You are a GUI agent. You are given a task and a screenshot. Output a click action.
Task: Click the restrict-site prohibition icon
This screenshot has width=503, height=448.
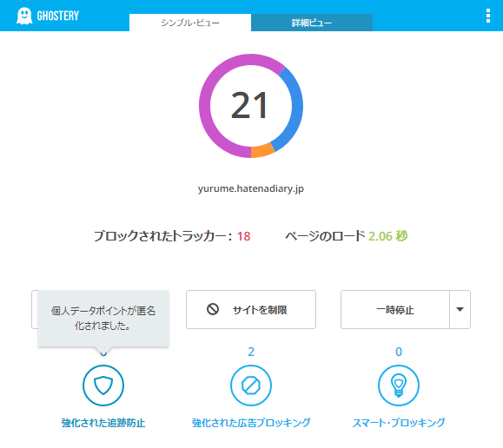coord(213,309)
